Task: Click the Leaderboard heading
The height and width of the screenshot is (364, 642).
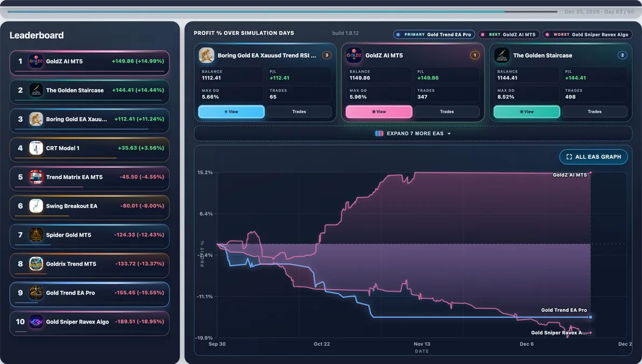Action: pos(37,35)
